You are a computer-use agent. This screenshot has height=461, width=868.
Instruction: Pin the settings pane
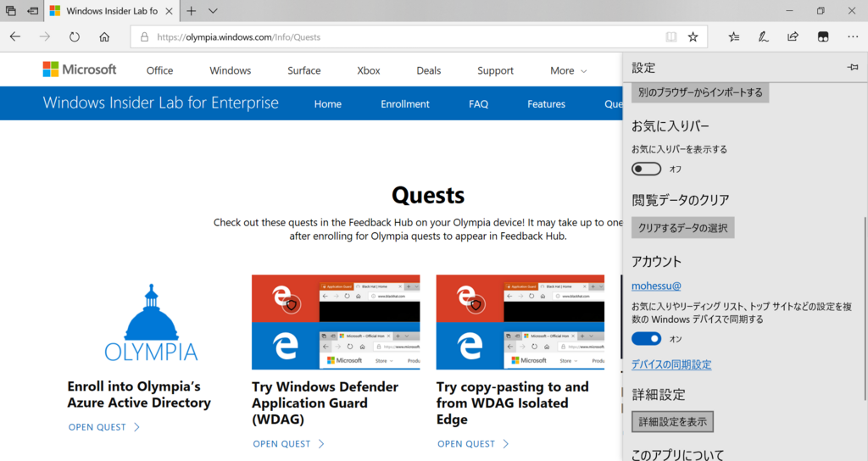point(853,68)
